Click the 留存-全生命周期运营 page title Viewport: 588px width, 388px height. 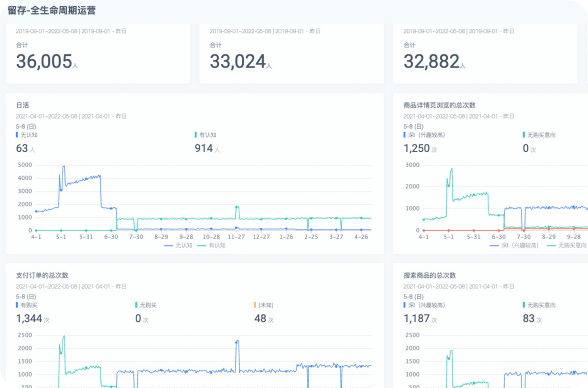(51, 10)
